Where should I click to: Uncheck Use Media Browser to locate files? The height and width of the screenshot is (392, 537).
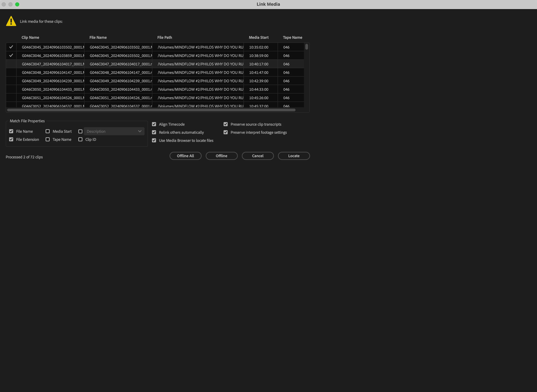154,140
